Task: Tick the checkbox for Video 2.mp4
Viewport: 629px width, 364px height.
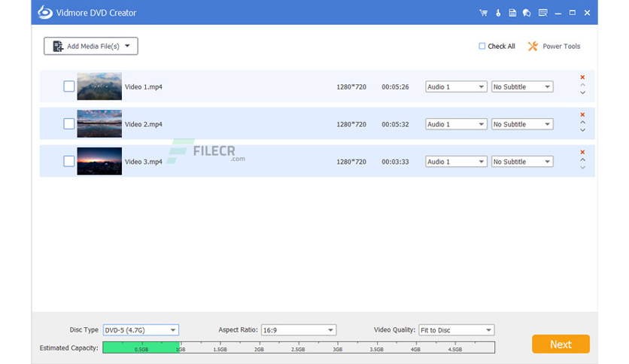Action: click(69, 124)
